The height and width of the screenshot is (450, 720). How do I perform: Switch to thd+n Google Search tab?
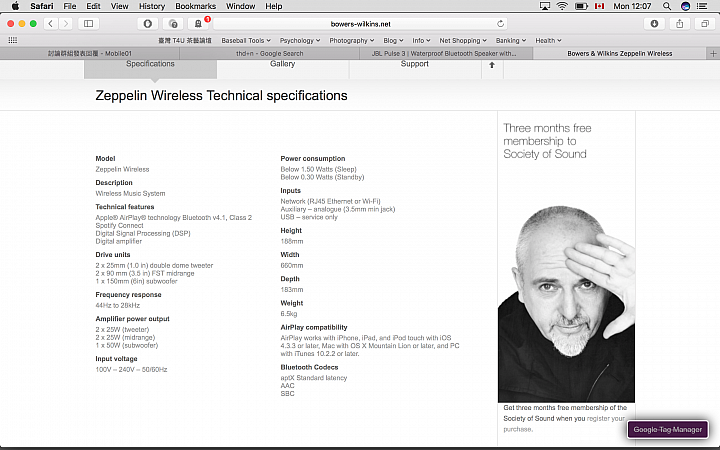[x=270, y=54]
